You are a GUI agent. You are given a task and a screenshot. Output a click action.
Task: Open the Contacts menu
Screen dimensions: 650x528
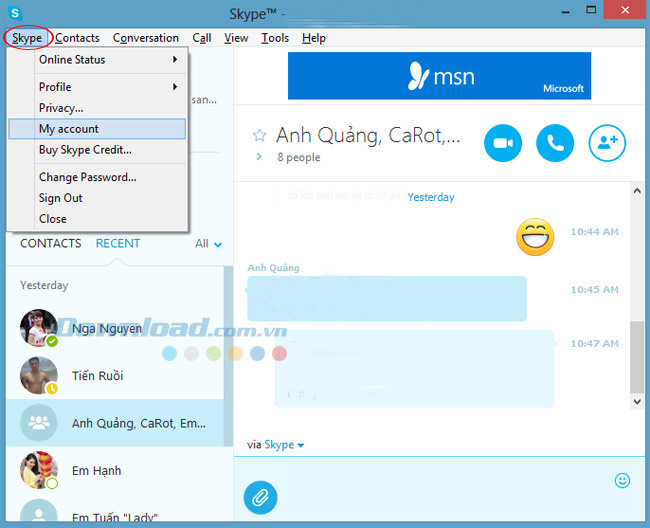[77, 38]
